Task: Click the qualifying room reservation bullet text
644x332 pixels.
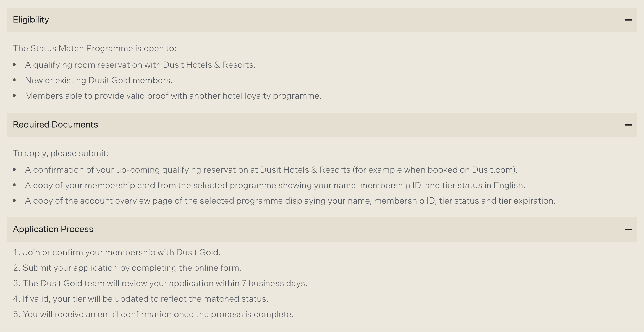Action: [140, 65]
